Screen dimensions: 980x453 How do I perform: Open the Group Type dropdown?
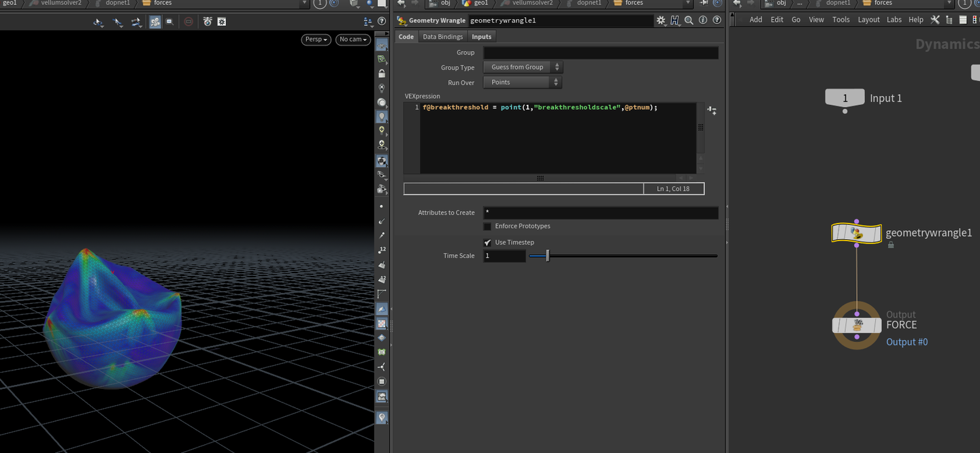[x=523, y=67]
